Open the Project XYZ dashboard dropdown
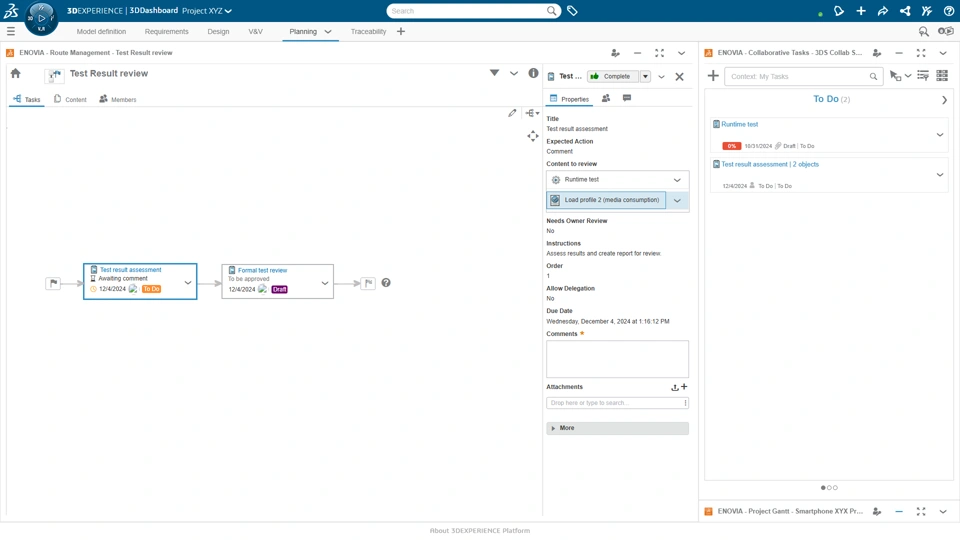Screen dimensions: 960x540 pos(228,11)
